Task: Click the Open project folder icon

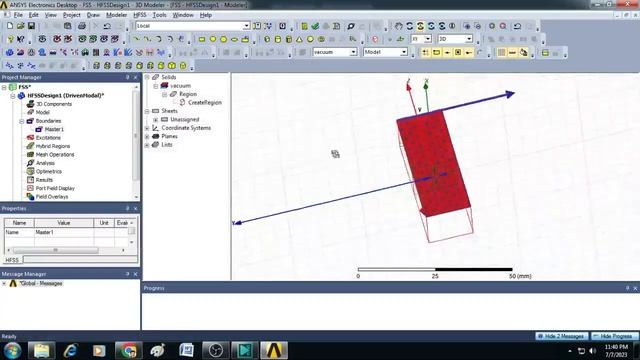Action: tap(20, 26)
